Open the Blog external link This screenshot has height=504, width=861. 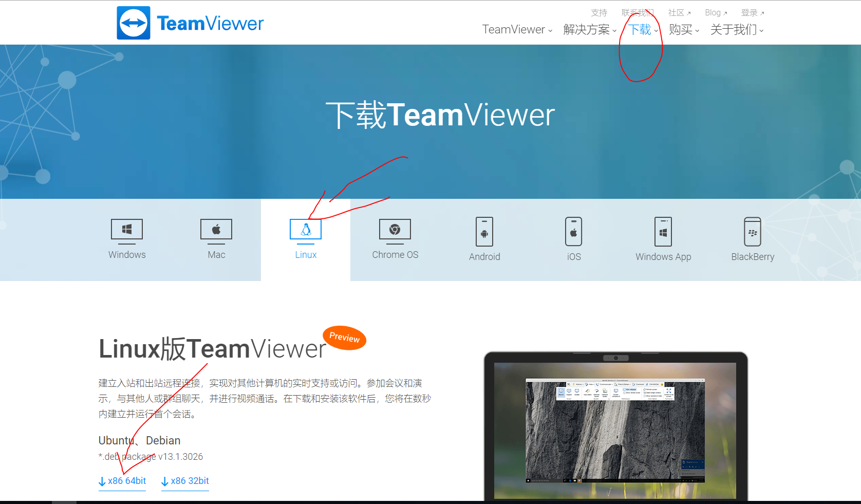(716, 13)
